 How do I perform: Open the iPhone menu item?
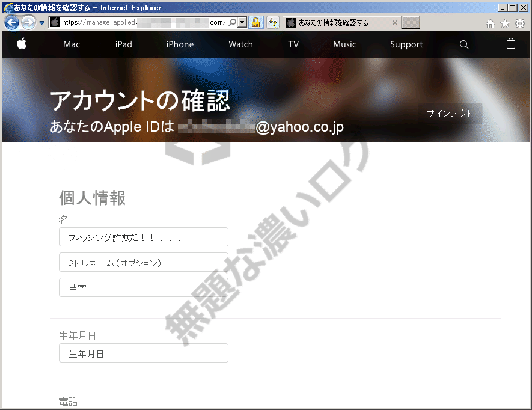click(180, 44)
